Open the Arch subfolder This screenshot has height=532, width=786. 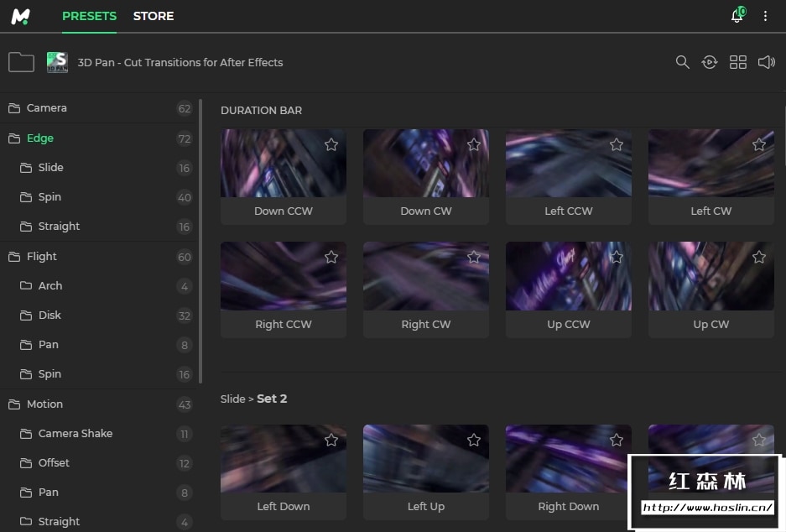pyautogui.click(x=99, y=286)
